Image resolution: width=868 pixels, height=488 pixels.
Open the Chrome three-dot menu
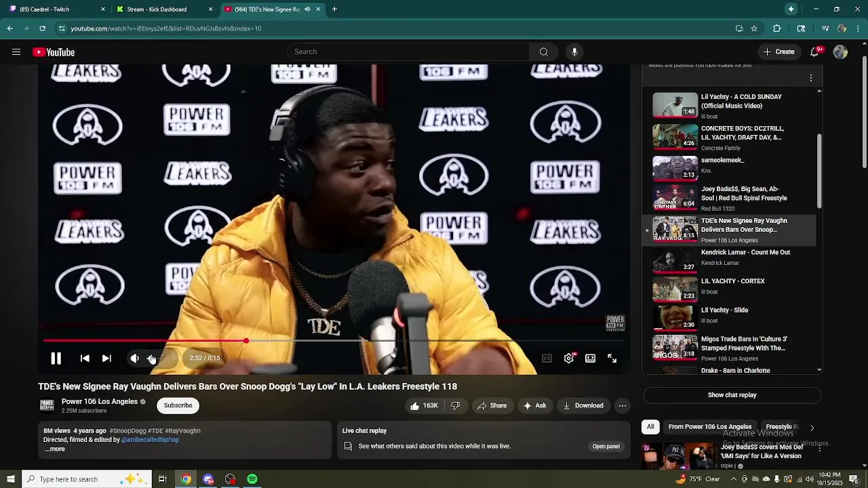(859, 28)
